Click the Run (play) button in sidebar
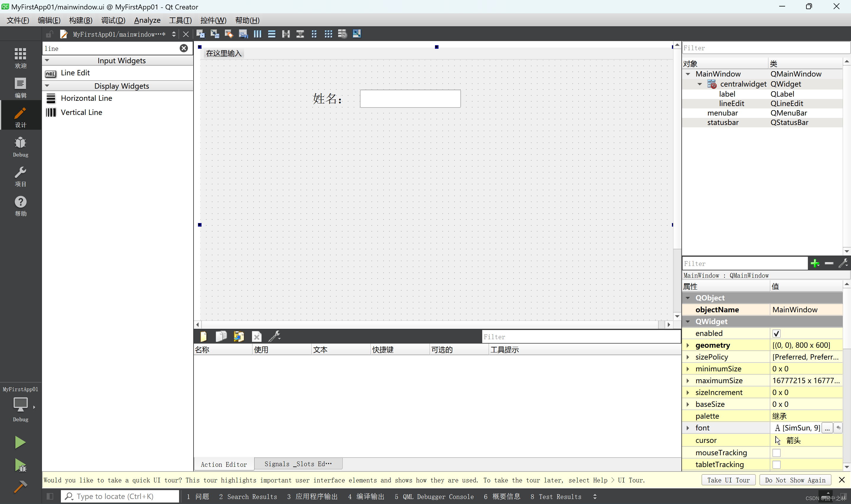Viewport: 851px width, 504px height. 20,442
